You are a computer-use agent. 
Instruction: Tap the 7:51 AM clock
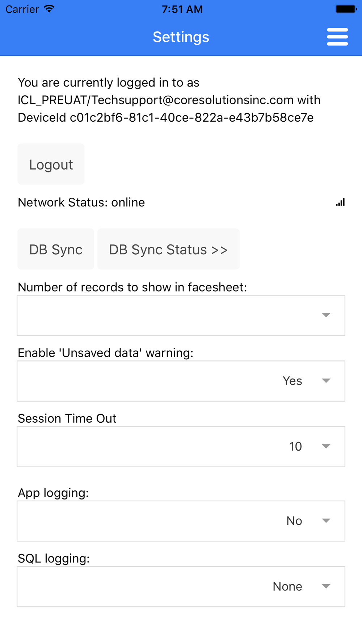click(x=182, y=9)
